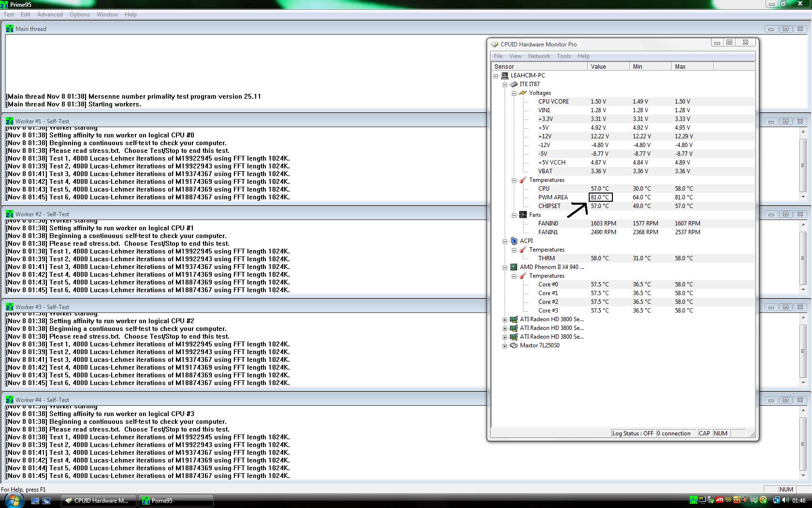Click the LEAHCIM-PC computer icon in tree

505,75
